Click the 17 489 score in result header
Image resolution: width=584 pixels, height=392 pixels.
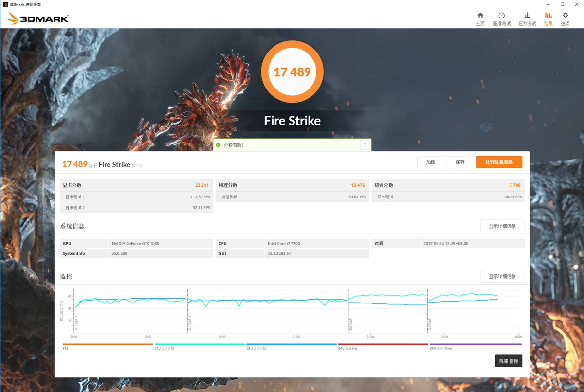click(74, 164)
